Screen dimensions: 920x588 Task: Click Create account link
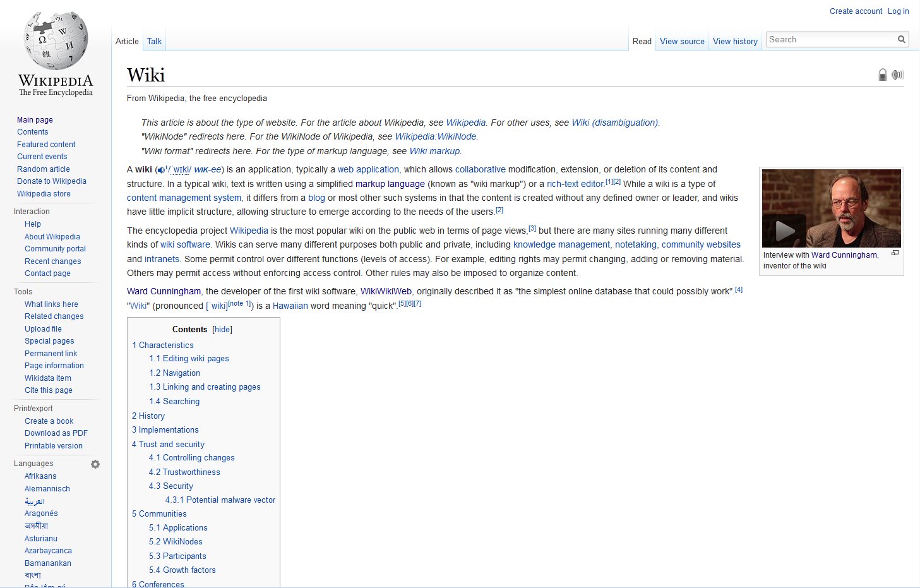point(856,11)
